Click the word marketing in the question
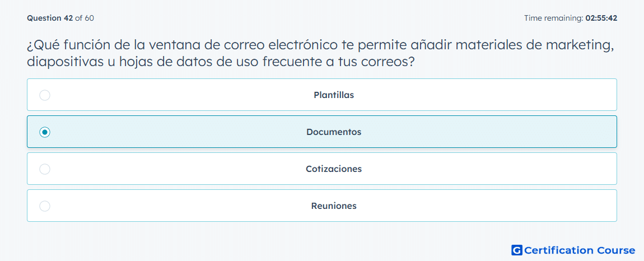Screen dimensions: 644x261 pyautogui.click(x=577, y=46)
